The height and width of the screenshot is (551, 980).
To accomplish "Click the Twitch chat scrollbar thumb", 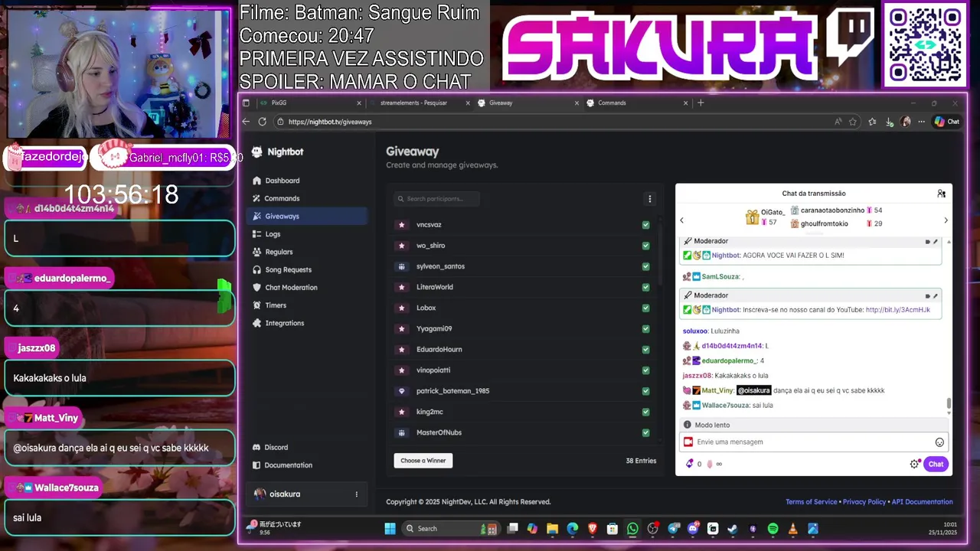I will (949, 403).
